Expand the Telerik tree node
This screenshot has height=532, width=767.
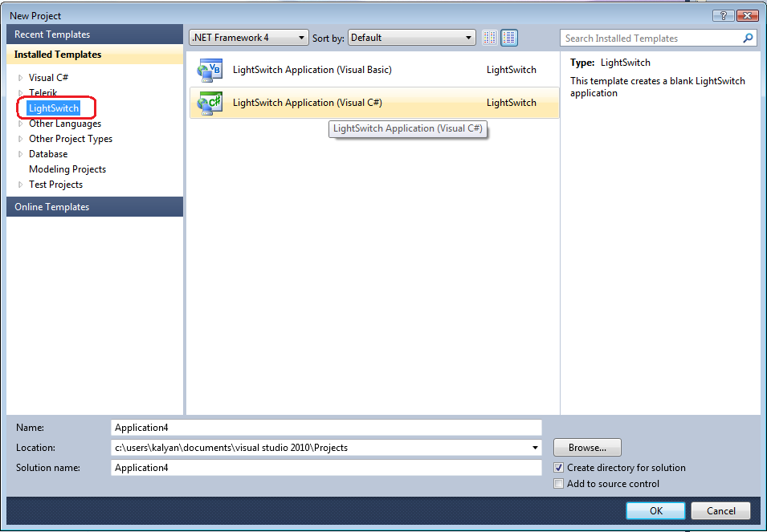tap(21, 93)
